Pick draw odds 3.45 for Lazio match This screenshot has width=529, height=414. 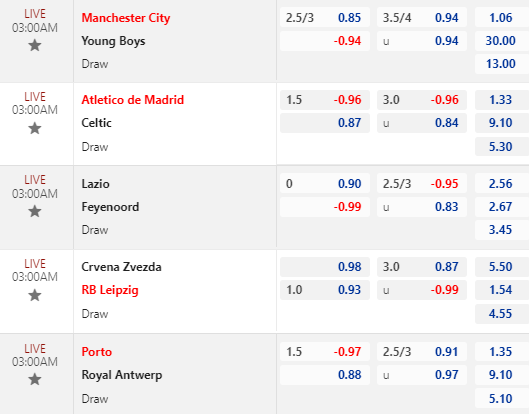[502, 230]
